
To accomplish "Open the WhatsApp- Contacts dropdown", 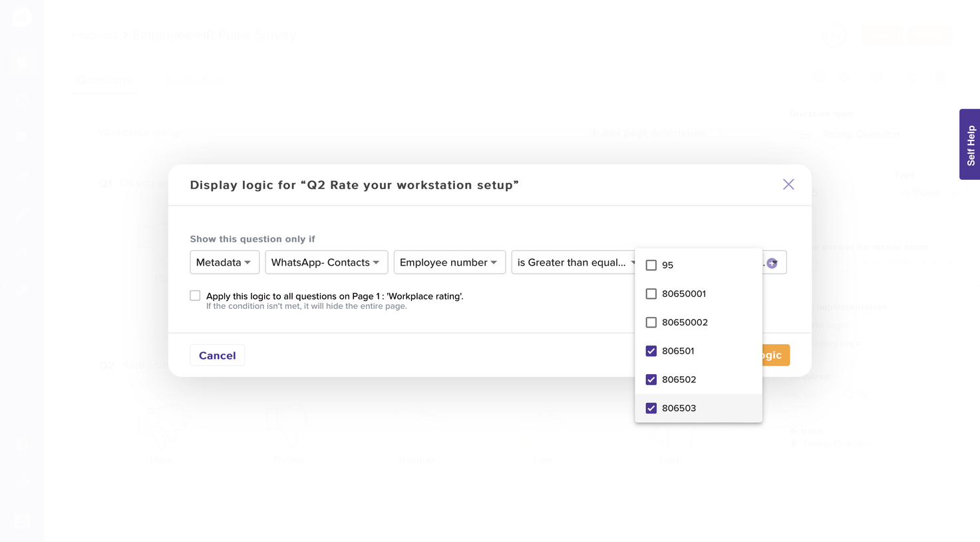I will pos(326,262).
